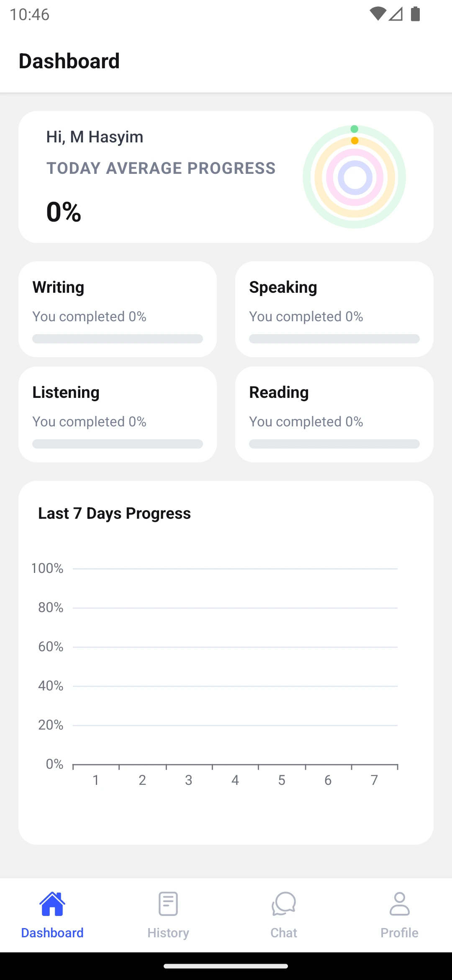Click the Reading progress bar
The width and height of the screenshot is (452, 980).
[334, 444]
